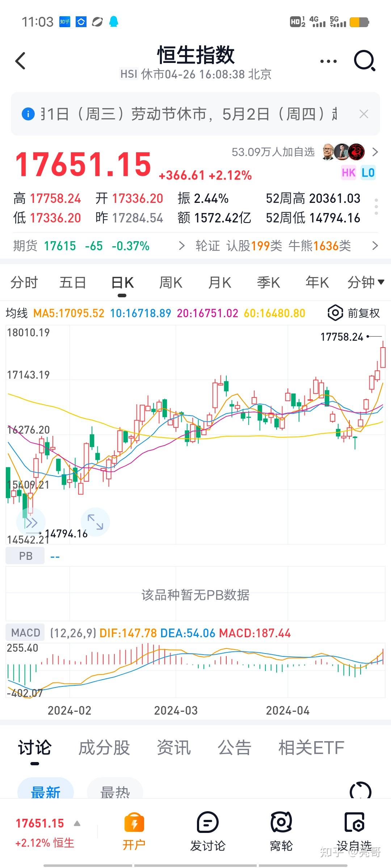The height and width of the screenshot is (868, 391).
Task: Tap the 52周高 20361.03 value
Action: click(335, 198)
